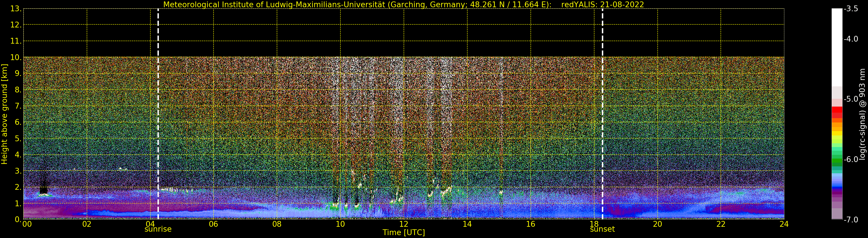This screenshot has width=868, height=238.
Task: Click the height axis tick label '8.'
Action: pos(18,90)
